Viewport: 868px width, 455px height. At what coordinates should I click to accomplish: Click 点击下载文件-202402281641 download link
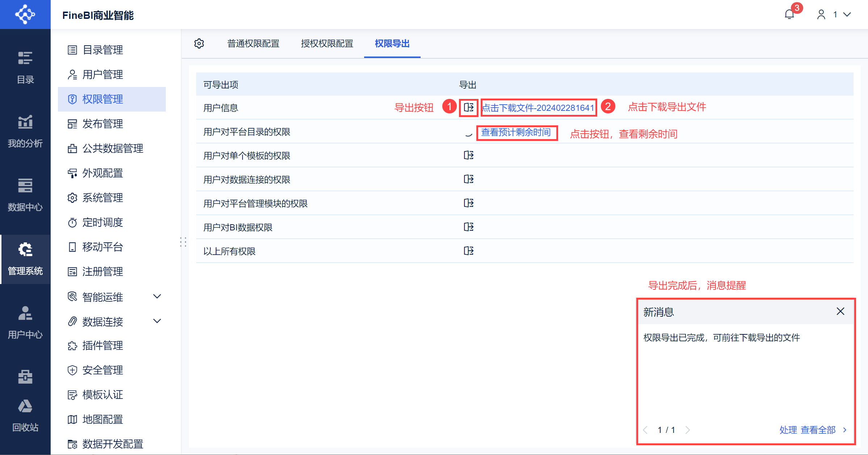538,108
